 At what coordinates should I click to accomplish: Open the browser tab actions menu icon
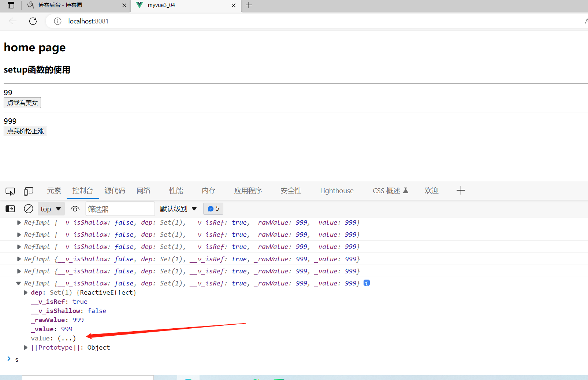tap(11, 5)
